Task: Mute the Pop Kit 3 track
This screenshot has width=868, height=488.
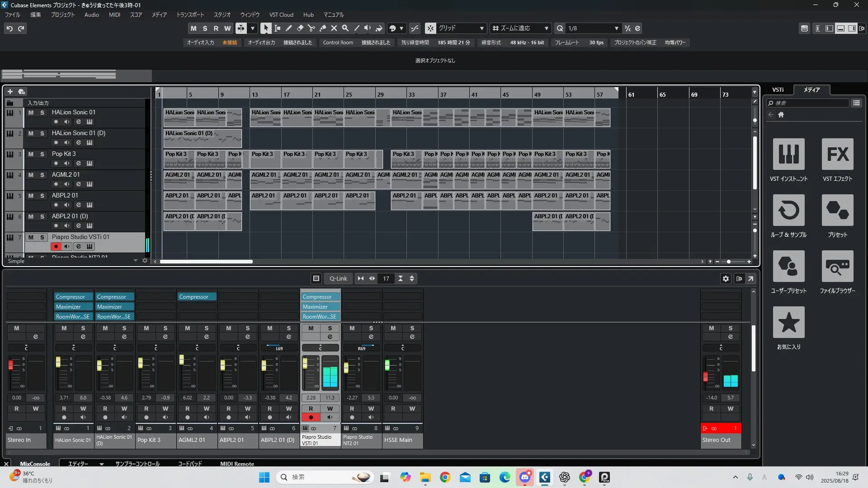Action: click(31, 154)
